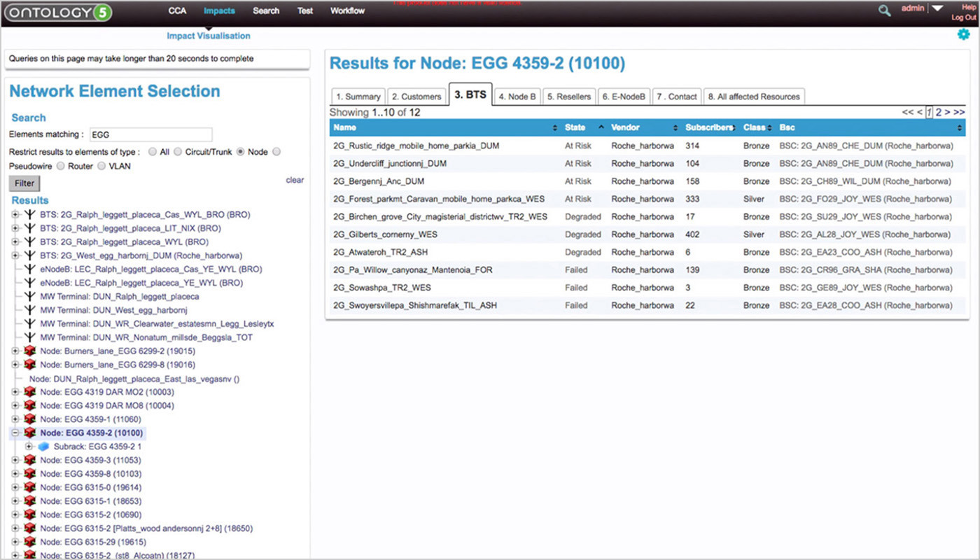The width and height of the screenshot is (980, 560).
Task: Click the antenna icon for MW Terminal DUN_Ralph_leggett_placeca
Action: pos(29,296)
